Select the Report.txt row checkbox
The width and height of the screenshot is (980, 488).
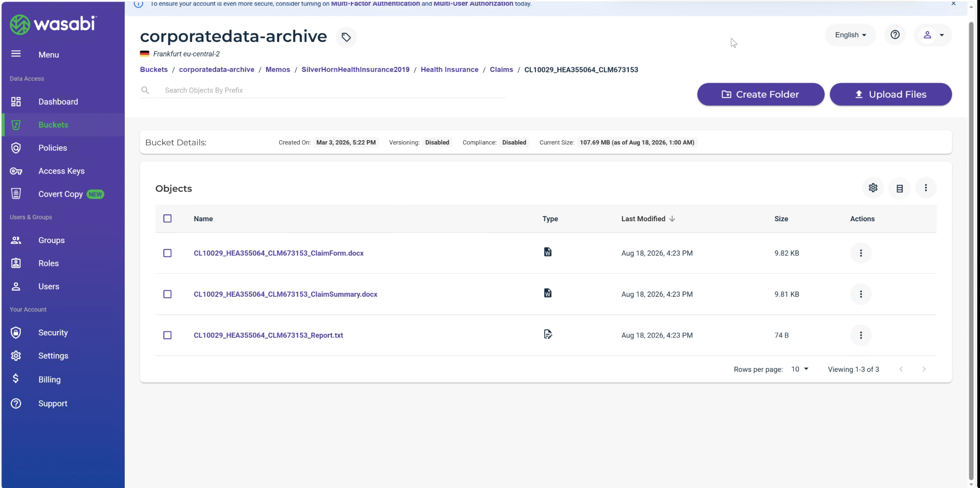pos(167,335)
